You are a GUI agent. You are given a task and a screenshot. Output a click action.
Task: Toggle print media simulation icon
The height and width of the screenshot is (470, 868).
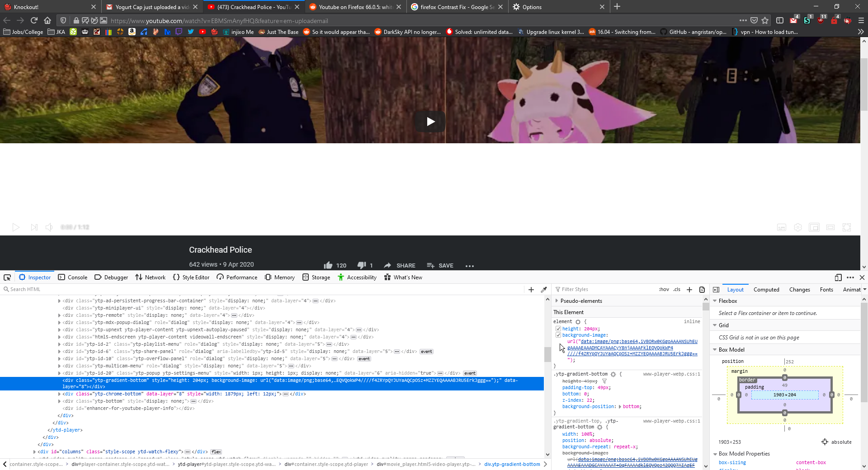pos(702,290)
